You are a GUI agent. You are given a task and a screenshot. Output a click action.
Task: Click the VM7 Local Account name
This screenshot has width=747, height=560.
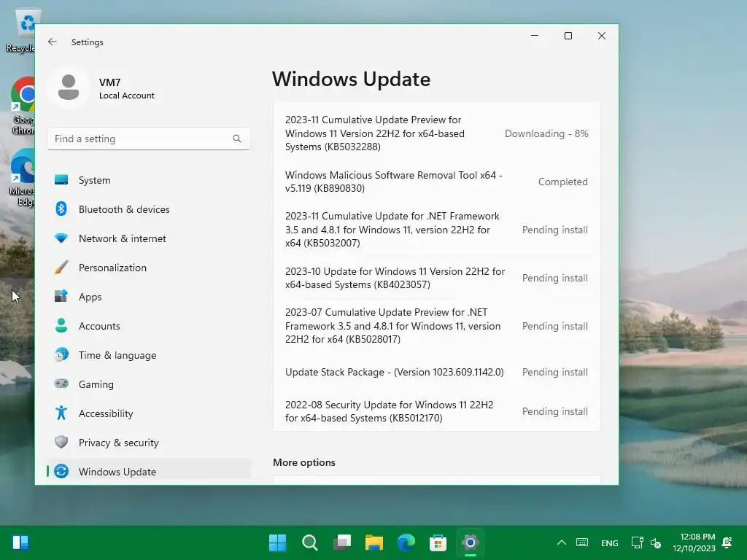[x=127, y=88]
